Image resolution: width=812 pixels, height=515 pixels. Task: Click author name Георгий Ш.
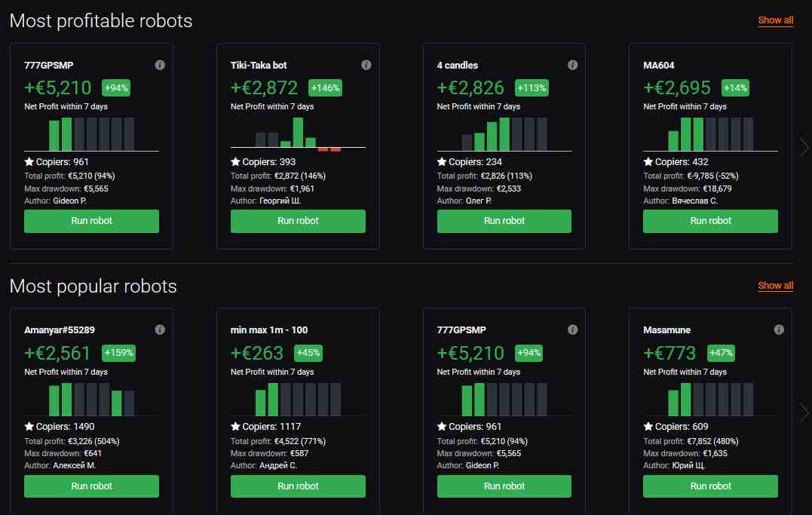280,201
